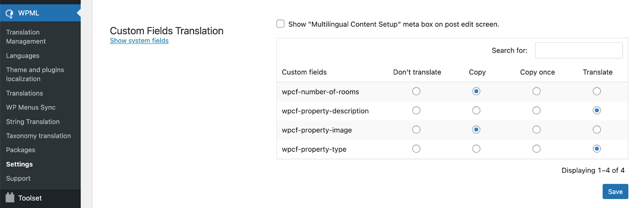
Task: Open Theme and plugins localization
Action: [35, 74]
